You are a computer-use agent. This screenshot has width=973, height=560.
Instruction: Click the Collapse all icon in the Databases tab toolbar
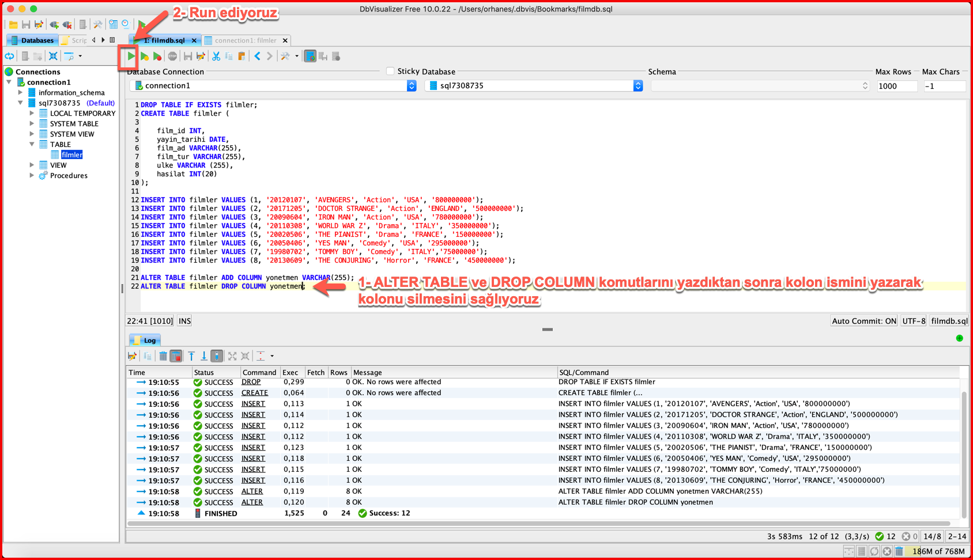pyautogui.click(x=53, y=56)
